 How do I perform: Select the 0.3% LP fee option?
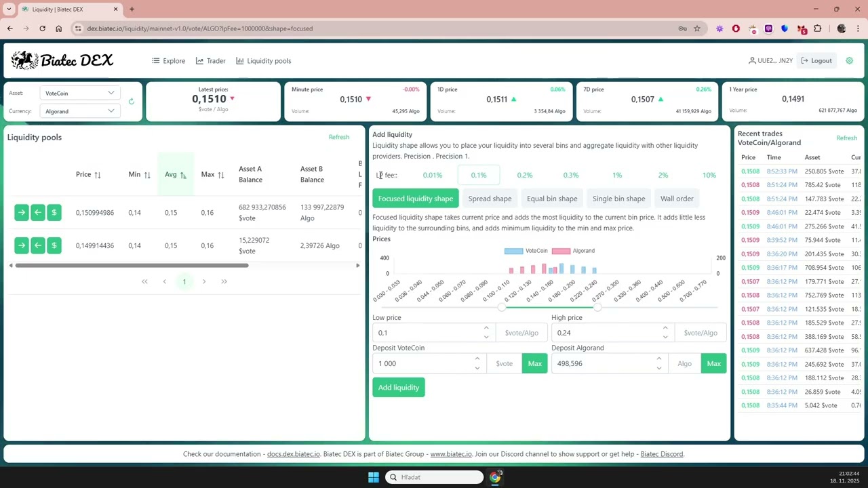(x=571, y=175)
